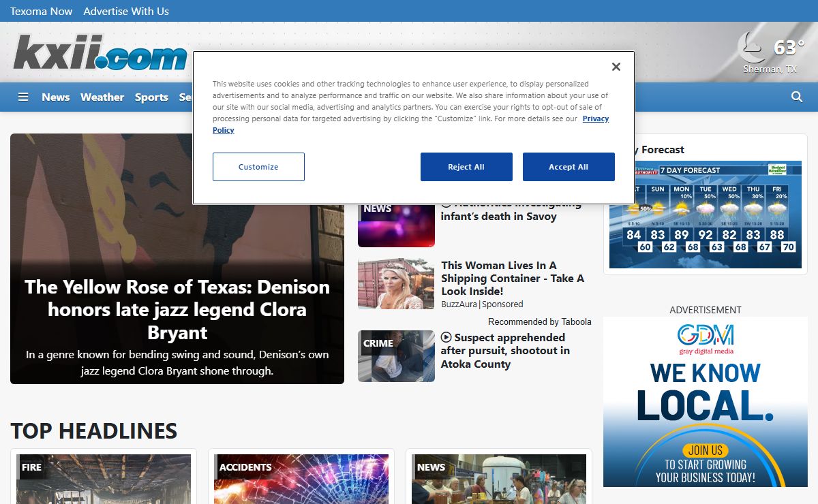Select the Sports menu item
This screenshot has width=818, height=504.
(x=151, y=97)
